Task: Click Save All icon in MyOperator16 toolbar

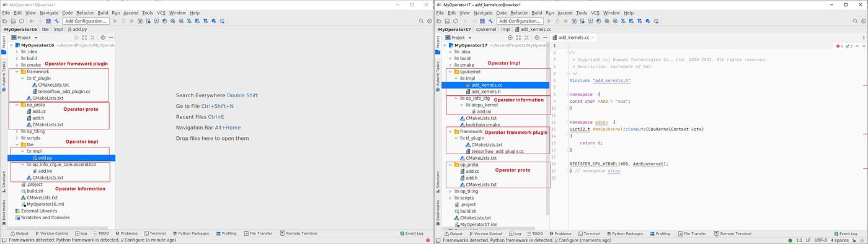Action: (x=13, y=21)
